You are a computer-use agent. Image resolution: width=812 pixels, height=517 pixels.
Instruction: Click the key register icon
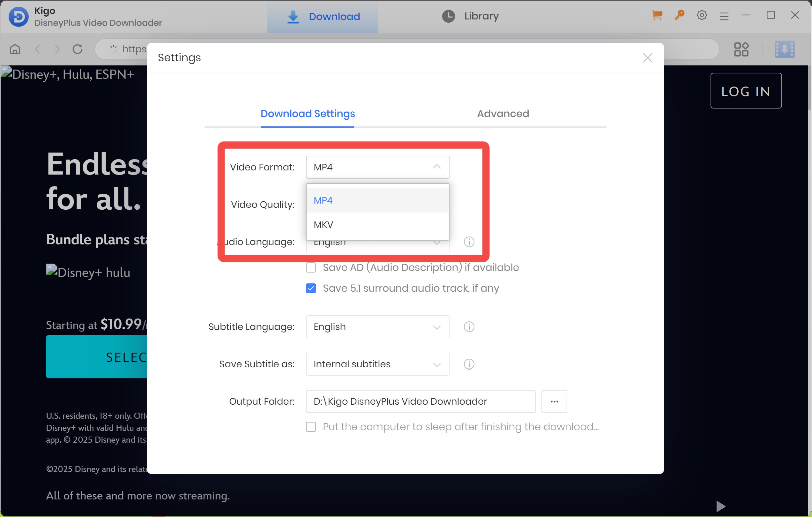680,15
